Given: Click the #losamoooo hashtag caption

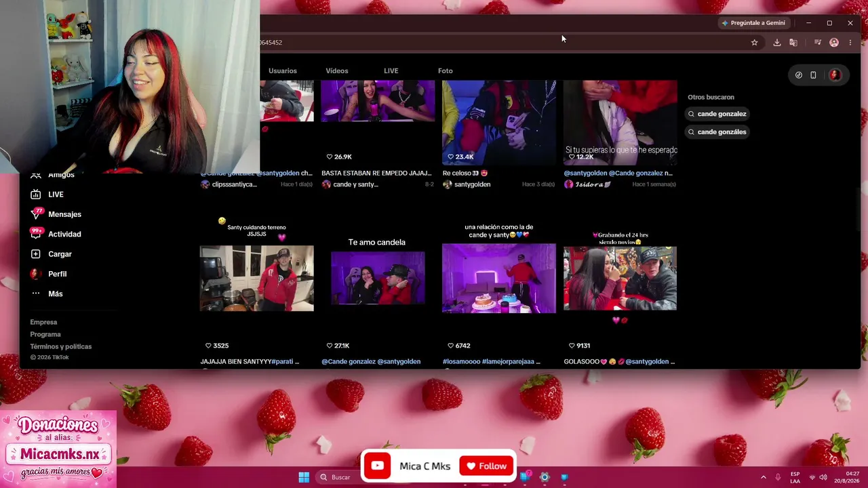Looking at the screenshot, I should click(461, 362).
